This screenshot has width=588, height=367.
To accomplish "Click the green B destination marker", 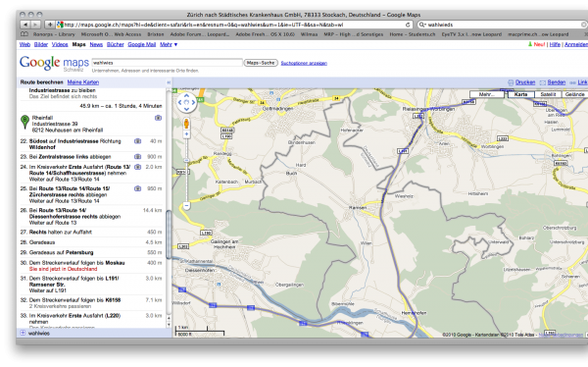I will click(x=24, y=122).
